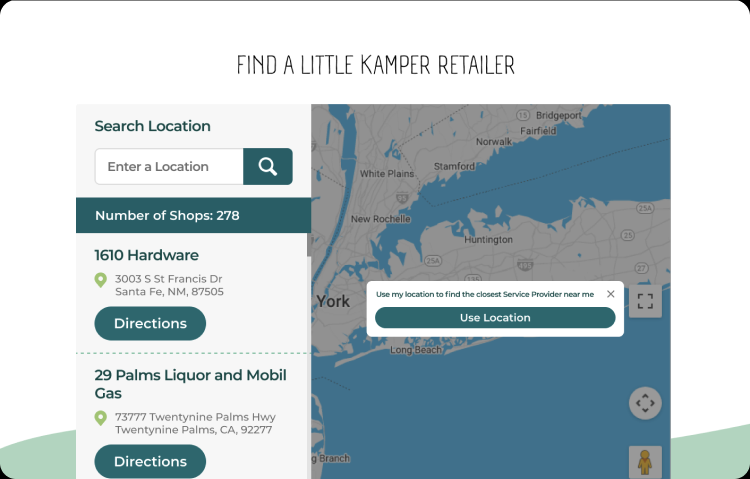Focus the Enter a Location field

[x=169, y=167]
